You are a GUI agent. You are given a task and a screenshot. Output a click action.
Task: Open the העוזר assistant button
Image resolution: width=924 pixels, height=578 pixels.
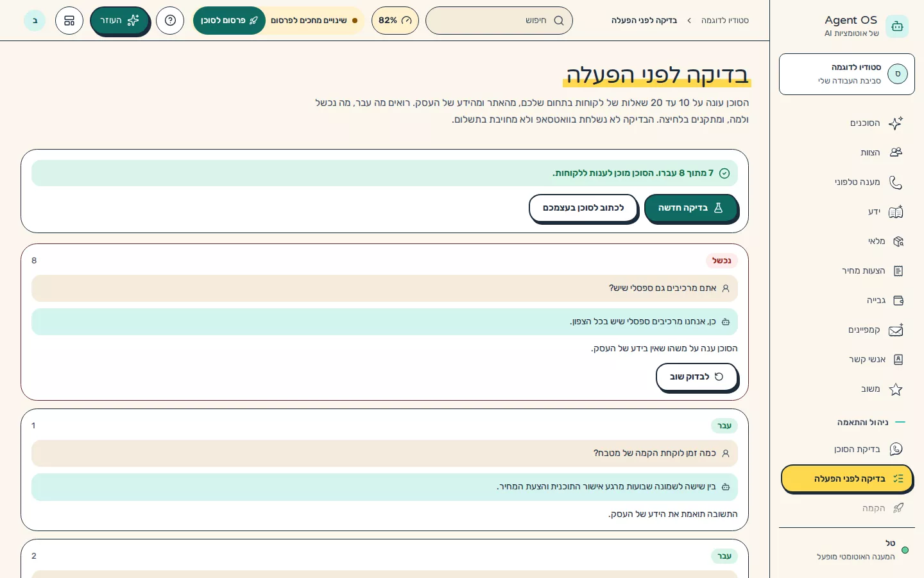(x=119, y=21)
